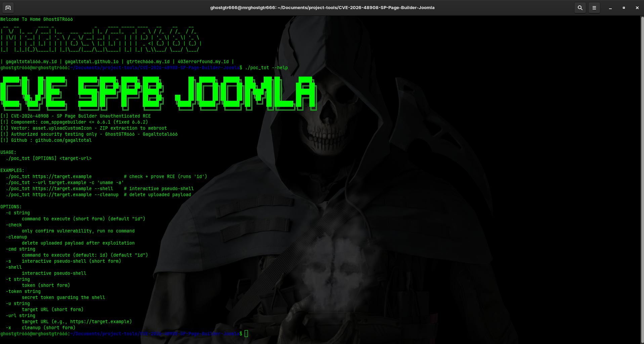Image resolution: width=644 pixels, height=344 pixels.
Task: Click the "-u string" option
Action: tap(18, 303)
